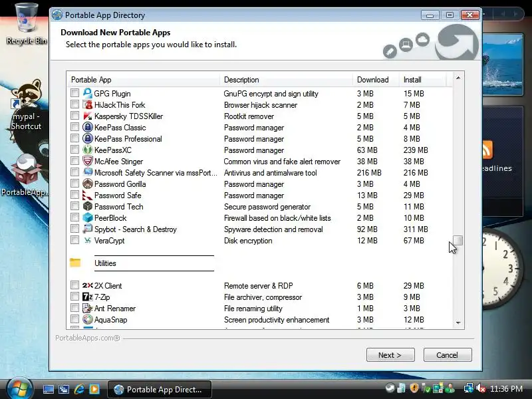This screenshot has width=532, height=399.
Task: Click the Ant Renamer name
Action: pos(114,309)
